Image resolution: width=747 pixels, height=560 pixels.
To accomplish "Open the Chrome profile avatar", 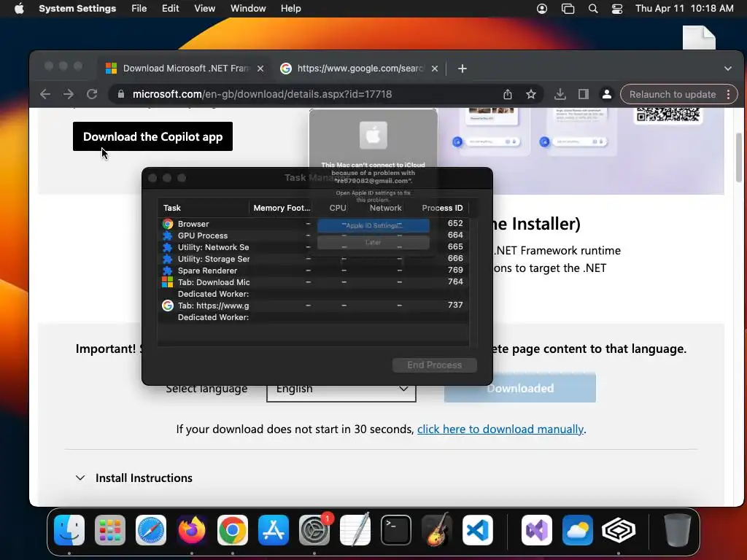I will (x=607, y=94).
